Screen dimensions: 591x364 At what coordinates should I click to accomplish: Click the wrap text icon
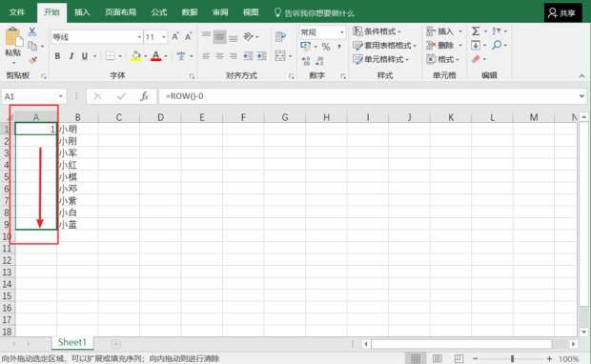[x=280, y=36]
